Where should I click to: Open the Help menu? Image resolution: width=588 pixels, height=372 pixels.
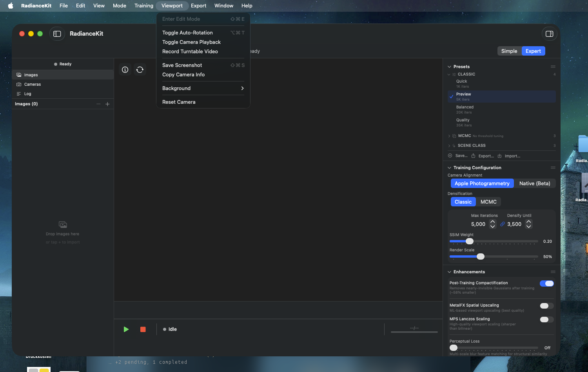tap(247, 5)
